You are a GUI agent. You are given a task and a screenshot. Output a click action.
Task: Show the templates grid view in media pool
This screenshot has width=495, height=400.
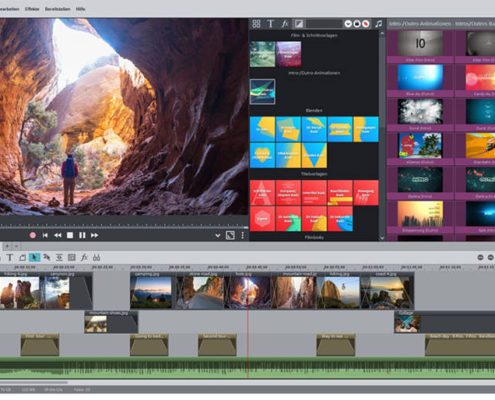tap(256, 24)
